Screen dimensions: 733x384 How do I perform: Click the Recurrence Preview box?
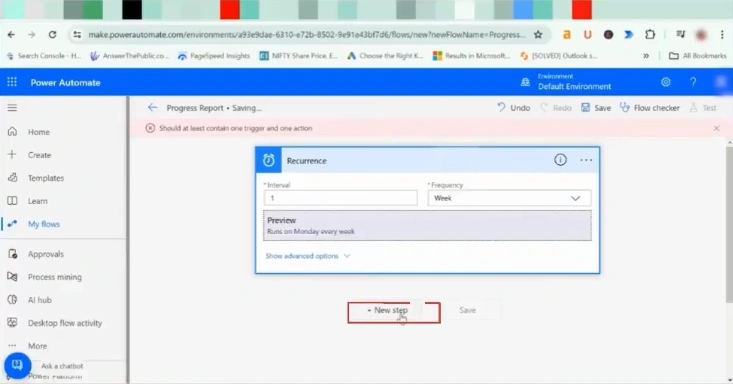tap(427, 225)
